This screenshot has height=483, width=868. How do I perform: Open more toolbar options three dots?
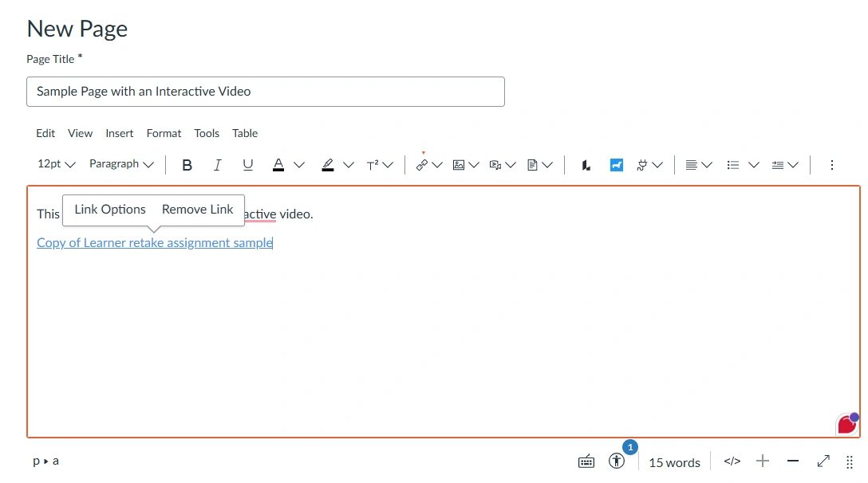pyautogui.click(x=831, y=165)
